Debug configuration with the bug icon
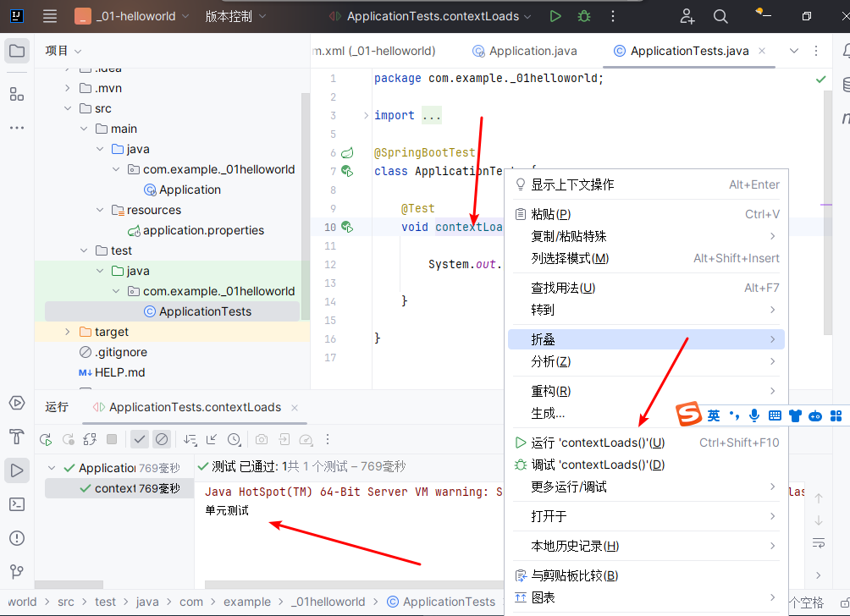 [x=584, y=16]
